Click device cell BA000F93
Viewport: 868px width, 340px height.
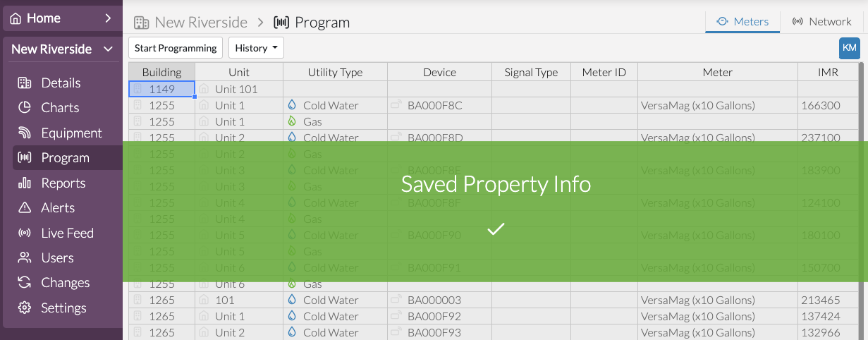(439, 332)
